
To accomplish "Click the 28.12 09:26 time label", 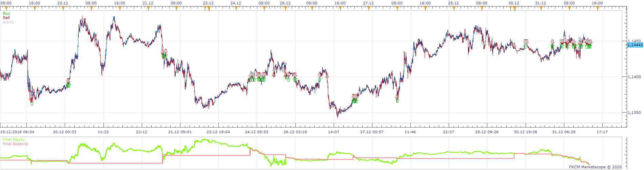I will [487, 132].
